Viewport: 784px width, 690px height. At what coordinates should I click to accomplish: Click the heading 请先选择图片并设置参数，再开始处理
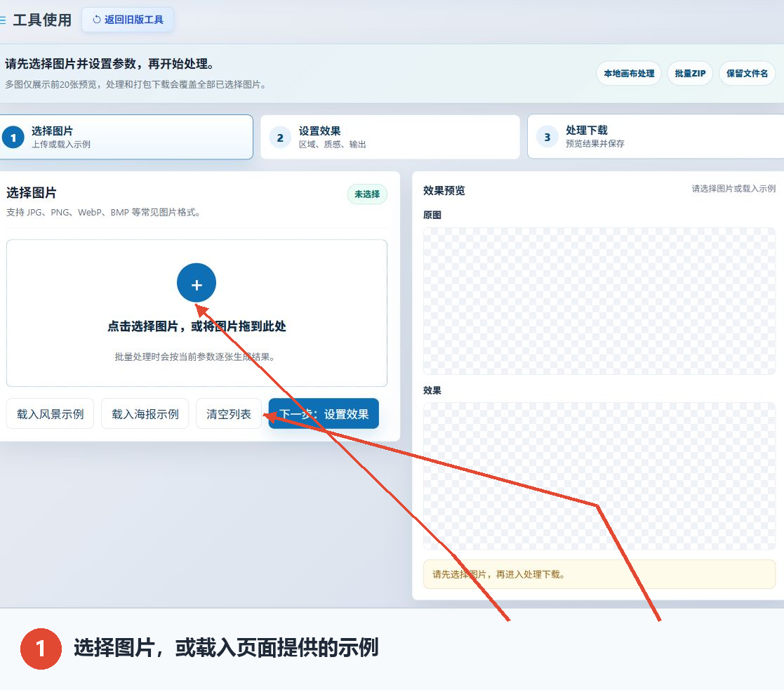click(x=110, y=64)
